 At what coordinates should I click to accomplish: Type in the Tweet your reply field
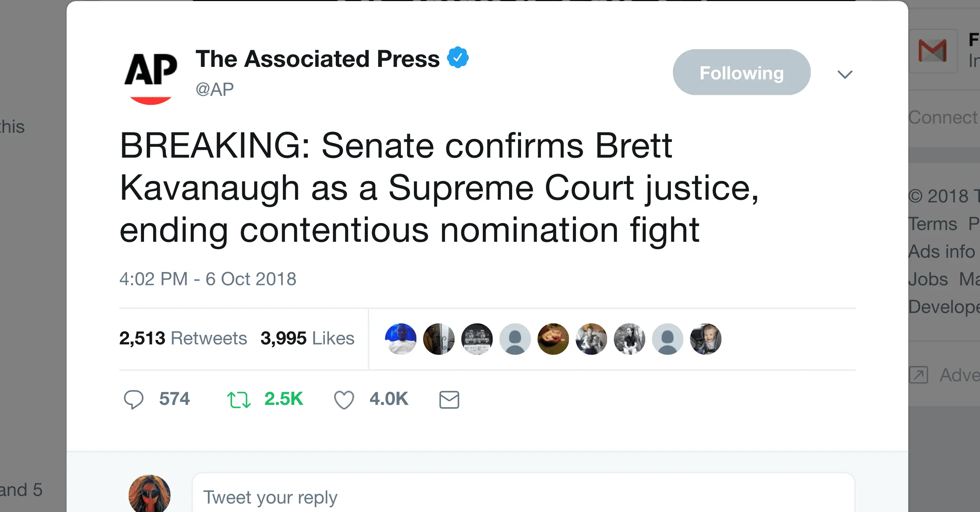click(x=523, y=497)
